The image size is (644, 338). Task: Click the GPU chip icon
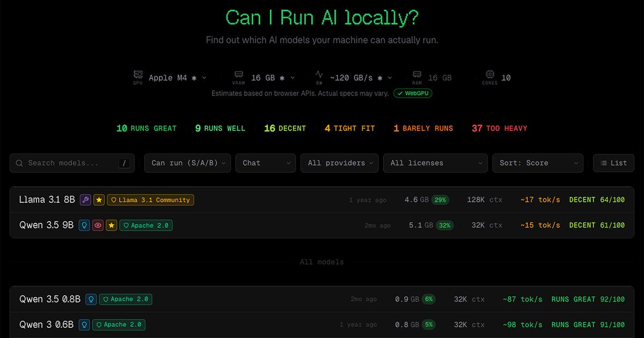coord(138,75)
